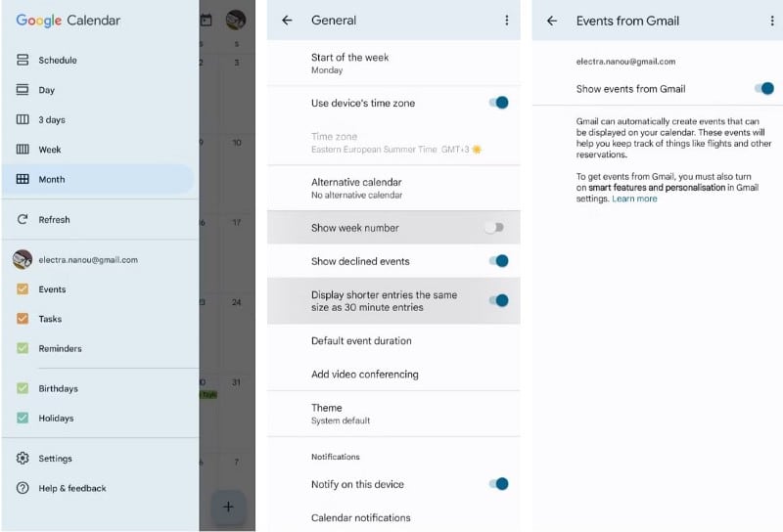The width and height of the screenshot is (783, 532).
Task: Click the Month grid icon
Action: [x=23, y=179]
